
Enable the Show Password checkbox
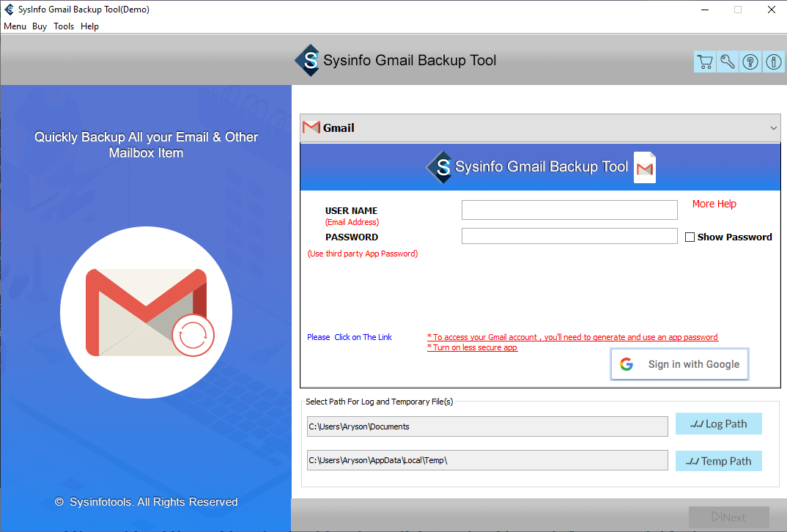pyautogui.click(x=690, y=237)
